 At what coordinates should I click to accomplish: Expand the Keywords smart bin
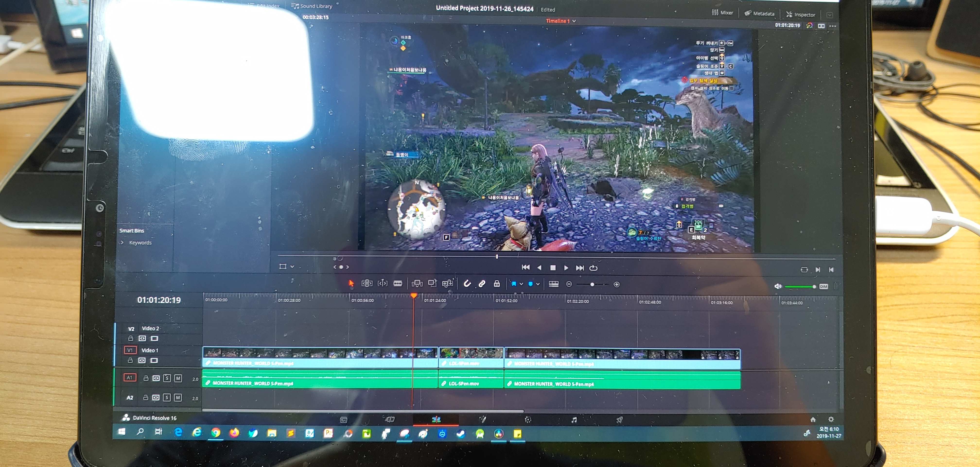122,242
